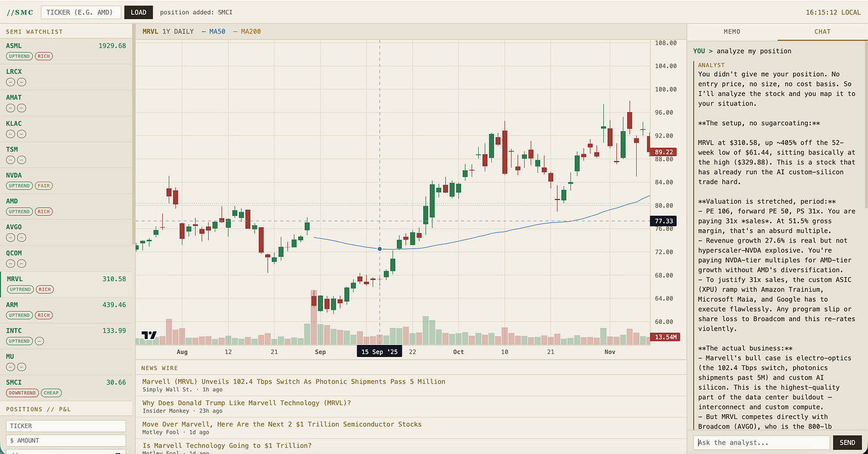Click the 'MRVL 1Y DAILY' chart title
This screenshot has width=868, height=454.
pyautogui.click(x=168, y=32)
